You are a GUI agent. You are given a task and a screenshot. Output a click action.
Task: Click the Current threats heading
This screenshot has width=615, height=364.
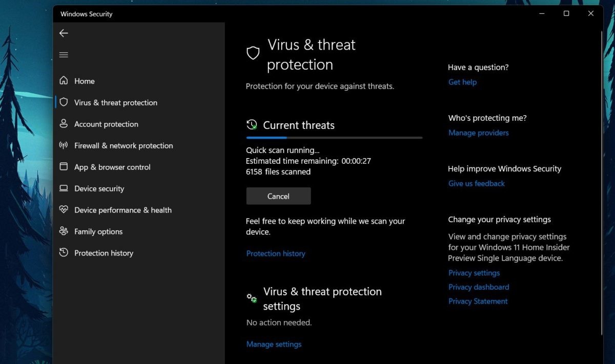point(299,125)
